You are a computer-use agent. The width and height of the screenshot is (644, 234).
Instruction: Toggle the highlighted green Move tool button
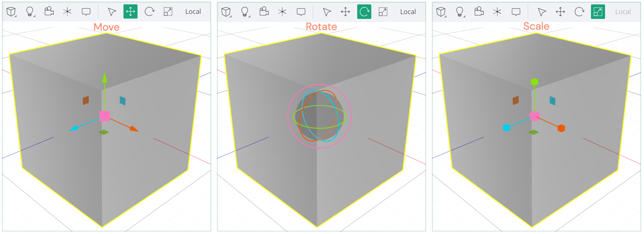130,12
